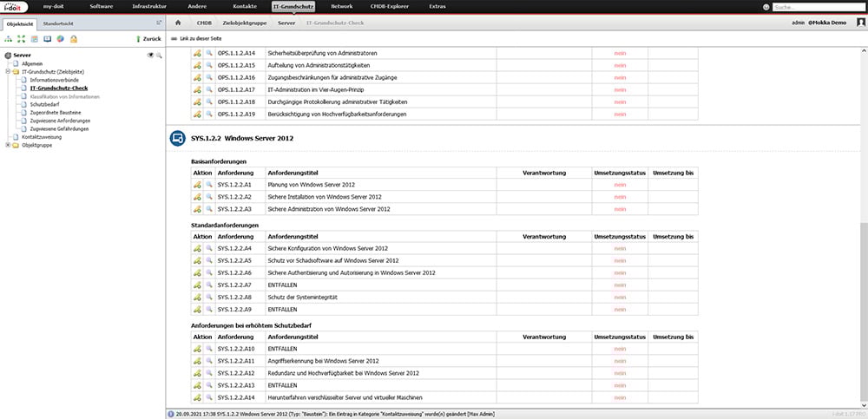The image size is (868, 419).
Task: Click magnifier icon for SYS.1.2.2.A5
Action: pyautogui.click(x=209, y=261)
